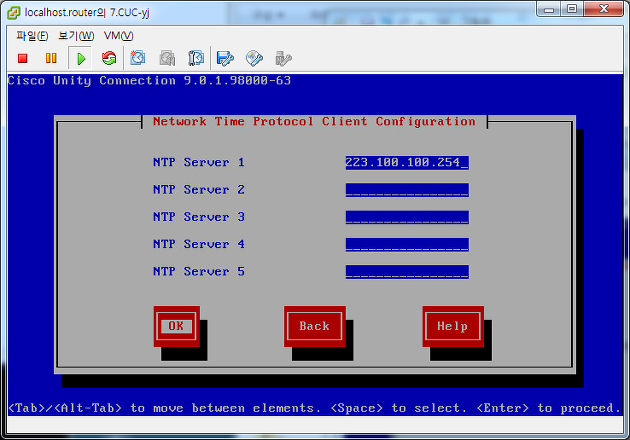Click the NTP Server 2 field
The height and width of the screenshot is (440, 630).
pyautogui.click(x=407, y=190)
